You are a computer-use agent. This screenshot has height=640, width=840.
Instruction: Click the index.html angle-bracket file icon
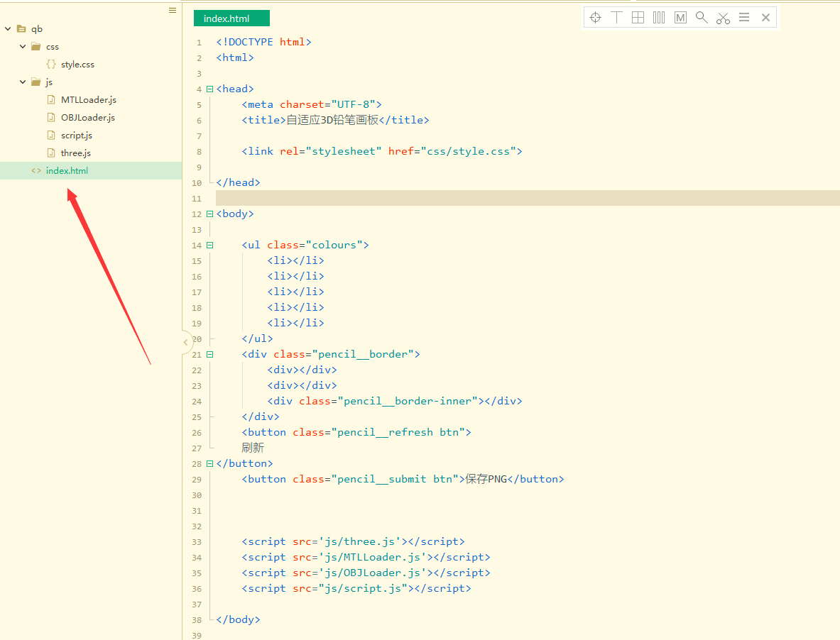36,171
